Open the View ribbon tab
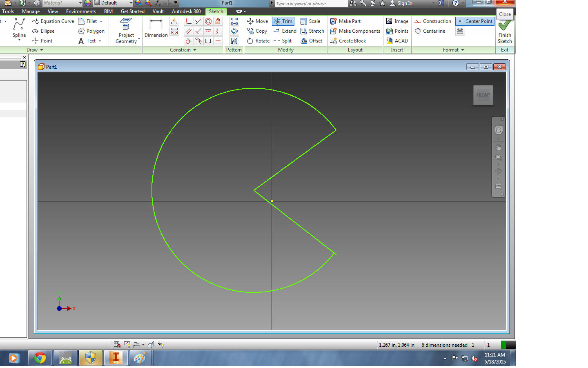This screenshot has height=368, width=588. (x=53, y=11)
